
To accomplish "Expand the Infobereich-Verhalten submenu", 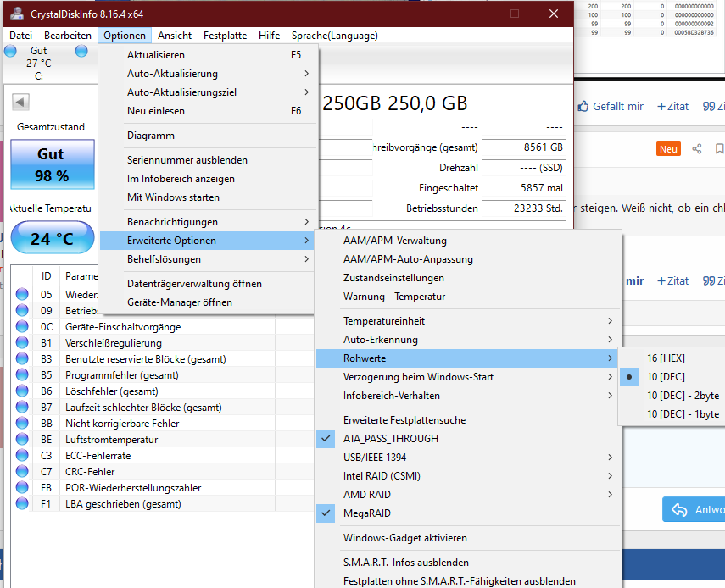I will (x=468, y=396).
